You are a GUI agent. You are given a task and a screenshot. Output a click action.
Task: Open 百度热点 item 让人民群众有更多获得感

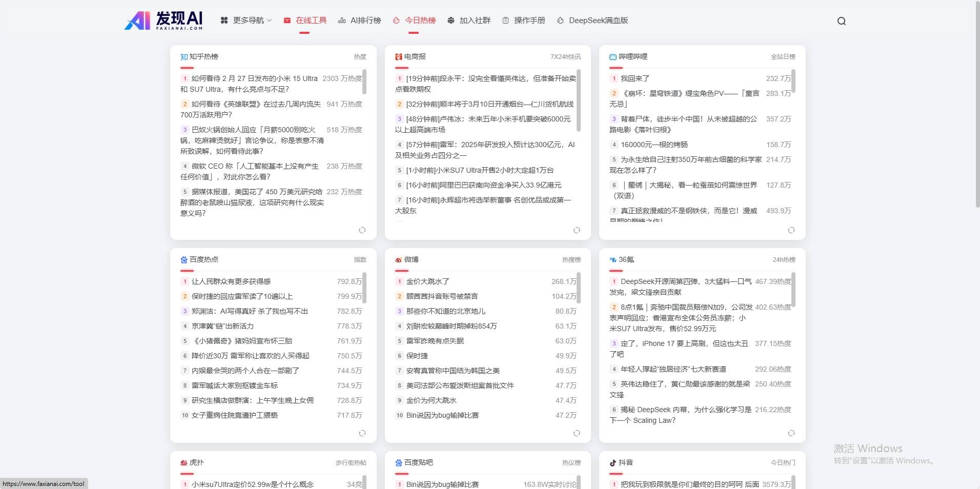[x=231, y=281]
